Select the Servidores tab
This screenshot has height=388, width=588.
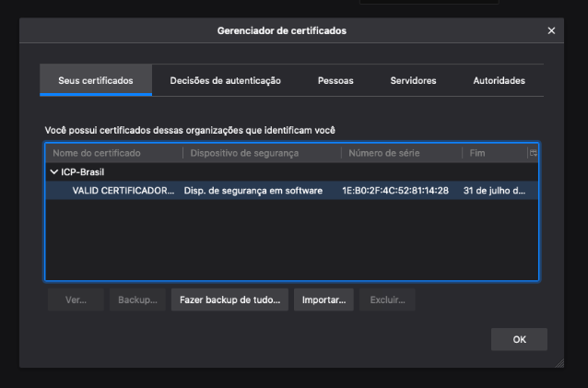tap(413, 81)
